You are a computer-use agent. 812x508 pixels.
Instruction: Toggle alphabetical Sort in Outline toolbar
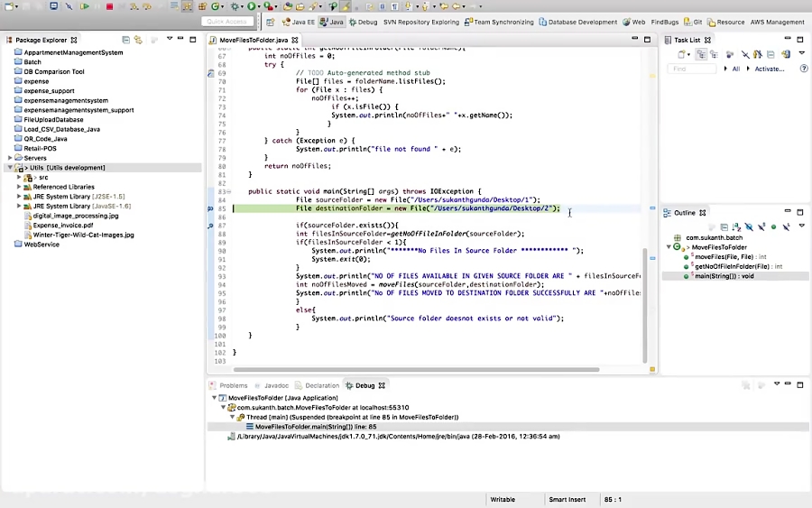[x=736, y=226]
